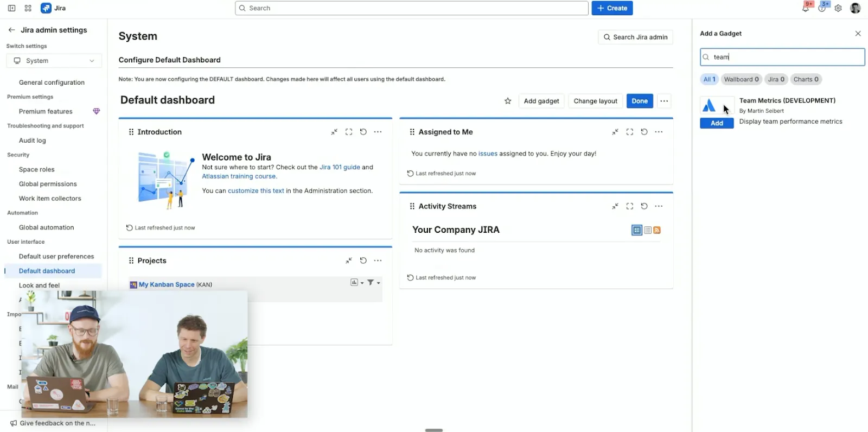Add the Team Metrics gadget
Screen dimensions: 868x432
[717, 123]
